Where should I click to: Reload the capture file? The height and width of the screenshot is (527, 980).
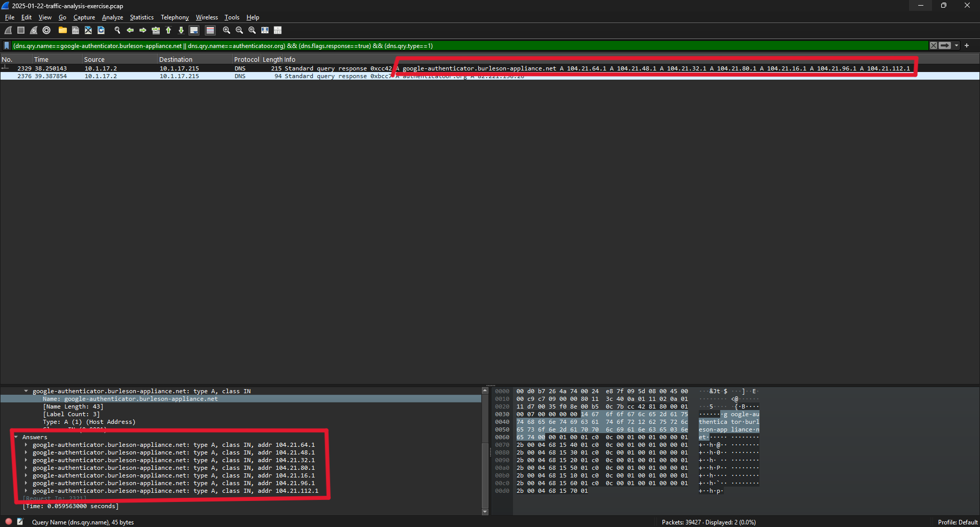point(101,31)
